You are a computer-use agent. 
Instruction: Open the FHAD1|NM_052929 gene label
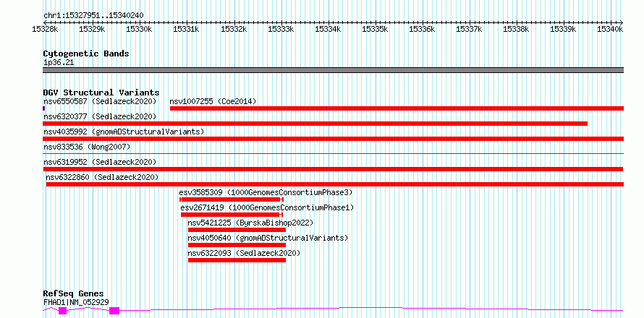click(76, 302)
